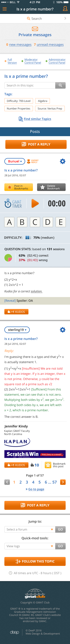This screenshot has height=644, width=70.
Task: Open settings gear on Bunuel's post
Action: pyautogui.click(x=62, y=161)
